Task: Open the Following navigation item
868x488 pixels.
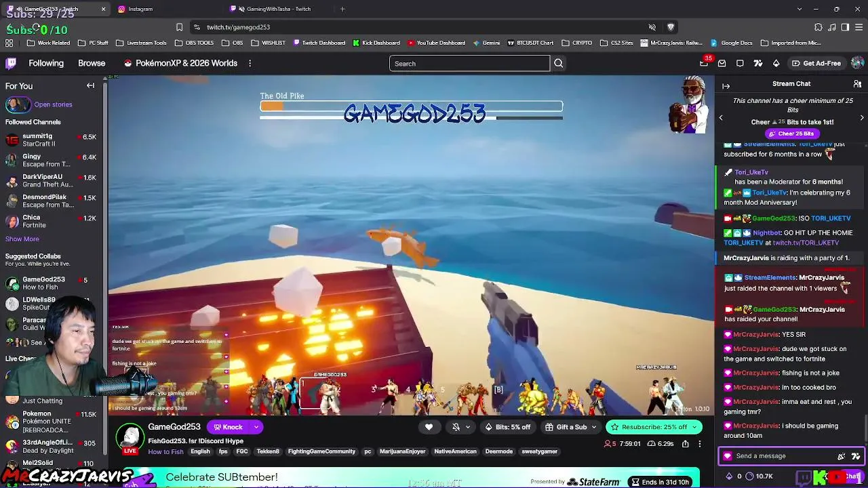Action: (x=46, y=63)
